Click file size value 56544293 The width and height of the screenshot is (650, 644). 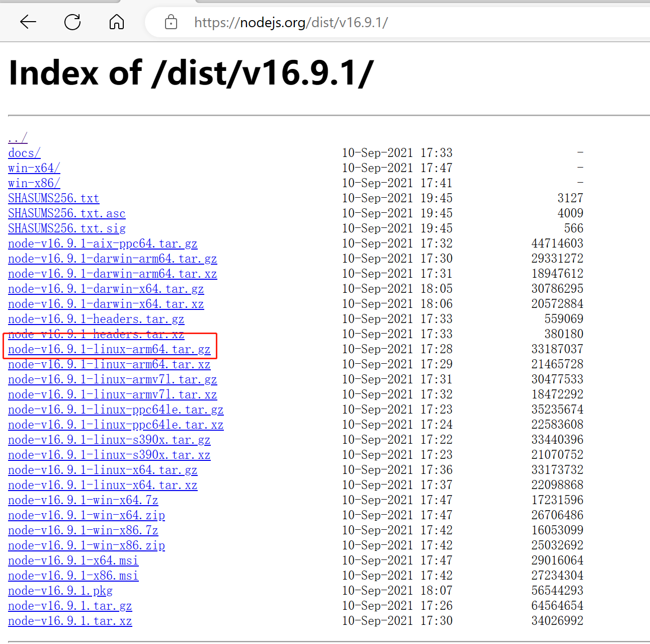[x=557, y=591]
